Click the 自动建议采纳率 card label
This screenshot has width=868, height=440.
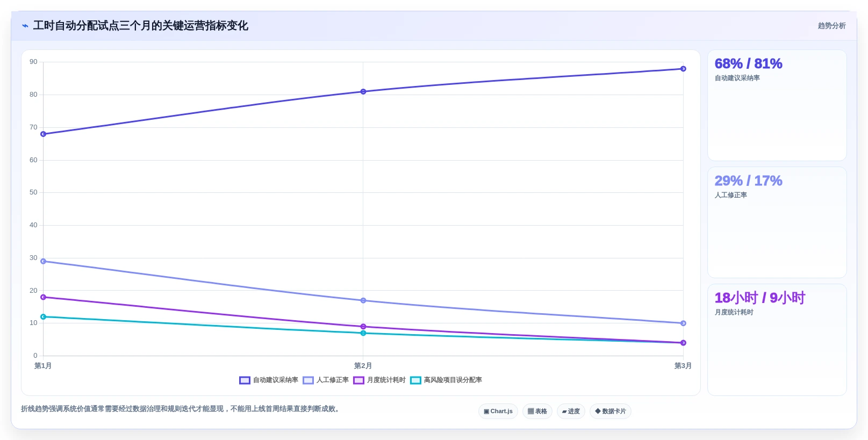[737, 78]
